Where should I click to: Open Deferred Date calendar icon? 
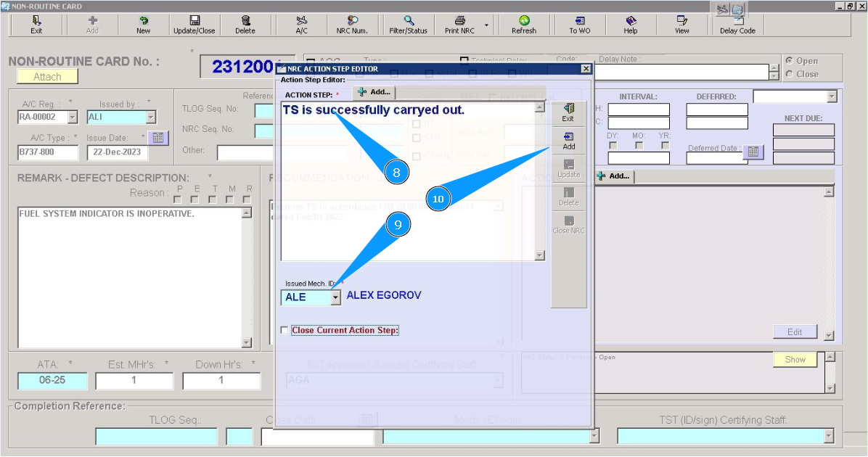click(753, 152)
